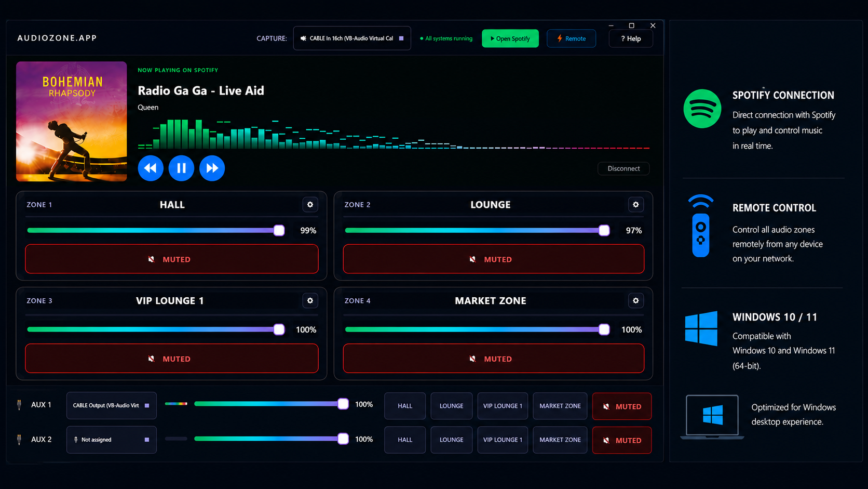Route AUX 1 to Lounge

[451, 406]
